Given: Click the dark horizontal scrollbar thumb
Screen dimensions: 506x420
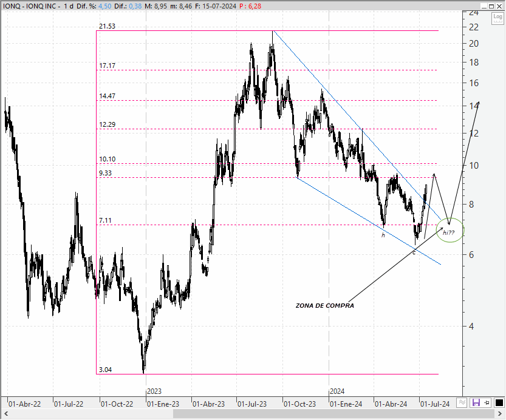Looking at the screenshot, I should 332,414.
